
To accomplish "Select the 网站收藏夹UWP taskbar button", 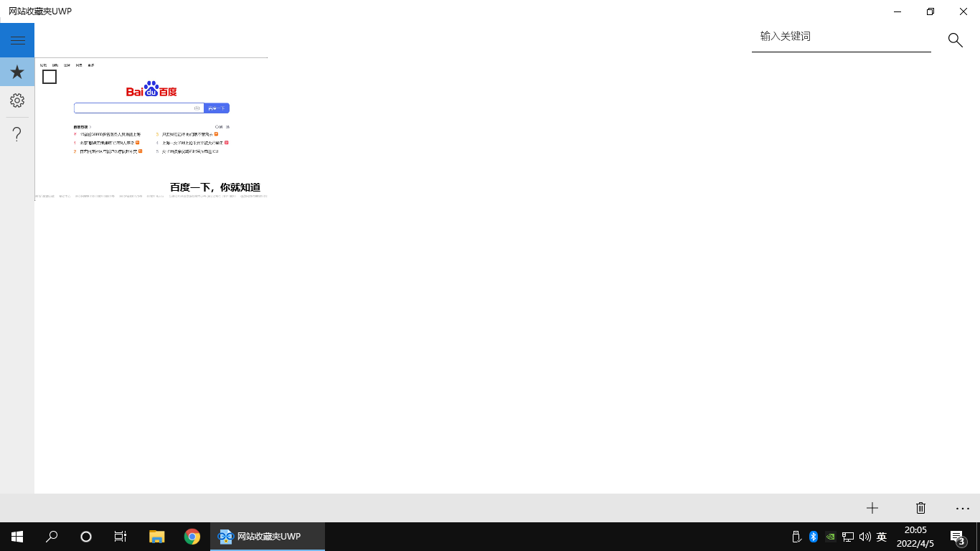I will tap(268, 537).
